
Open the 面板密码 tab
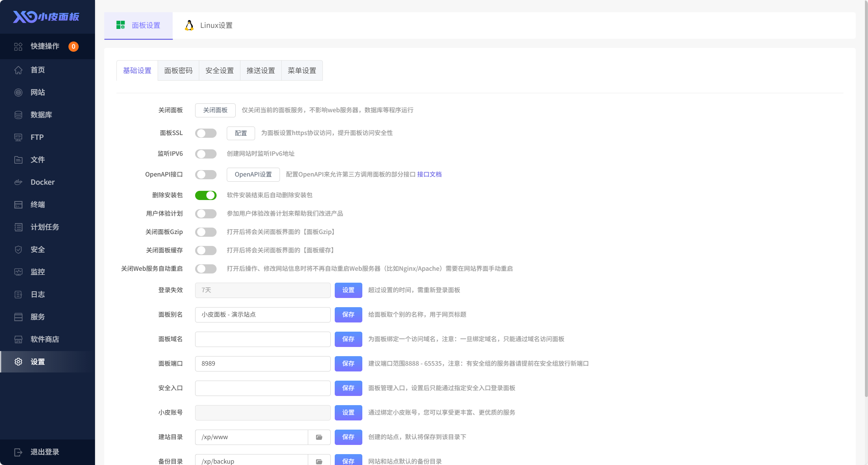tap(178, 70)
